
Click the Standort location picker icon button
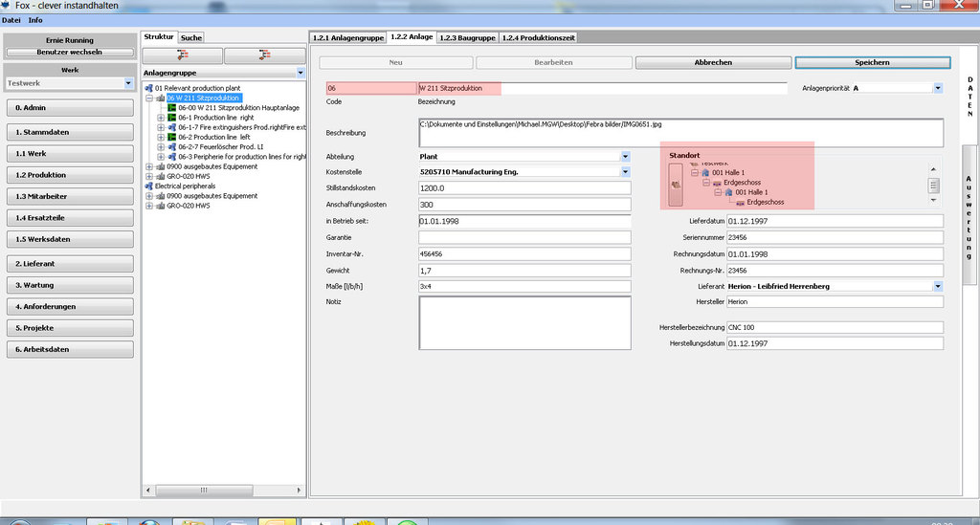[676, 185]
